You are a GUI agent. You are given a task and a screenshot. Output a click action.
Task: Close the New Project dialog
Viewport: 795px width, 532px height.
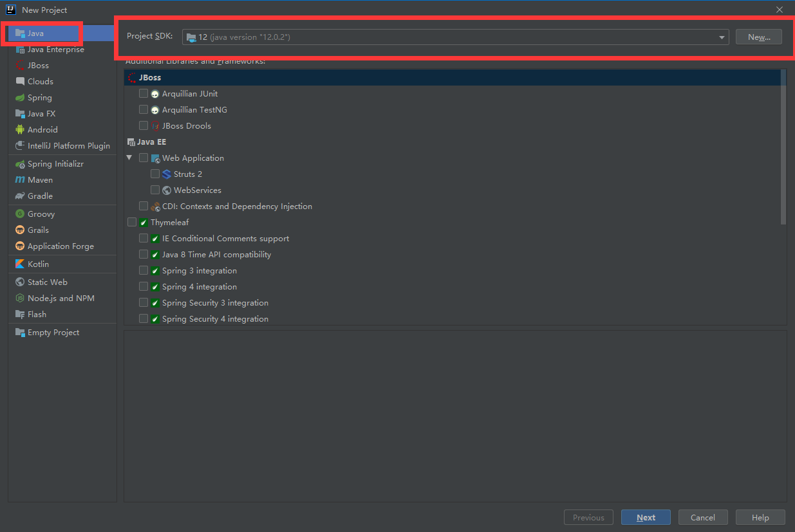coord(779,10)
